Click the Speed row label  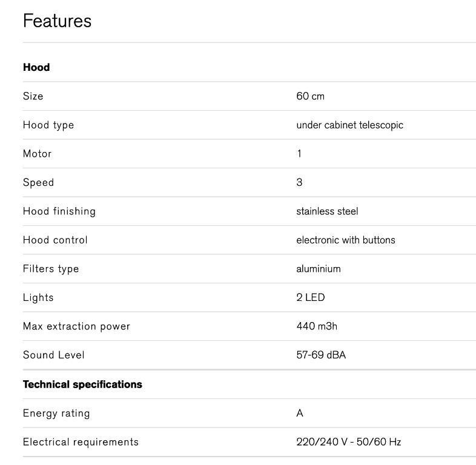[x=38, y=183]
